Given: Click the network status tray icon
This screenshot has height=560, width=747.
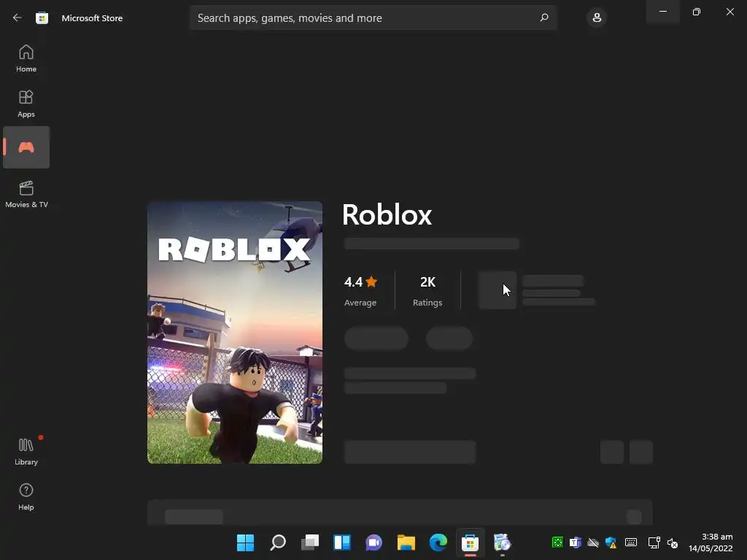Looking at the screenshot, I should (654, 542).
